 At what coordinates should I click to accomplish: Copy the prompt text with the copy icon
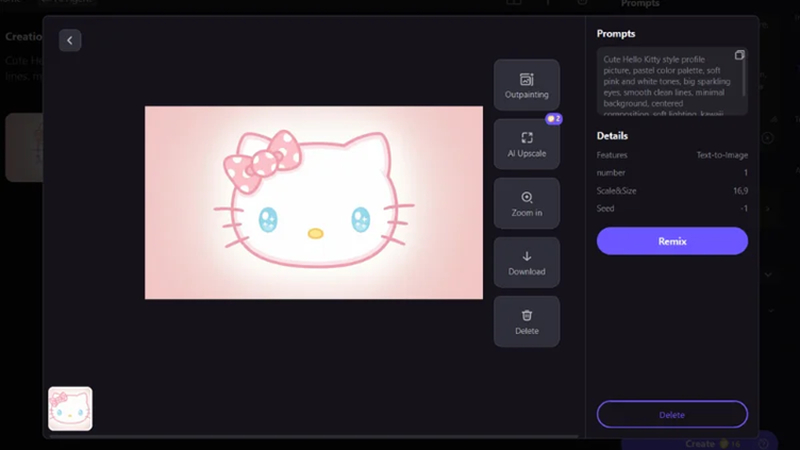[x=739, y=55]
